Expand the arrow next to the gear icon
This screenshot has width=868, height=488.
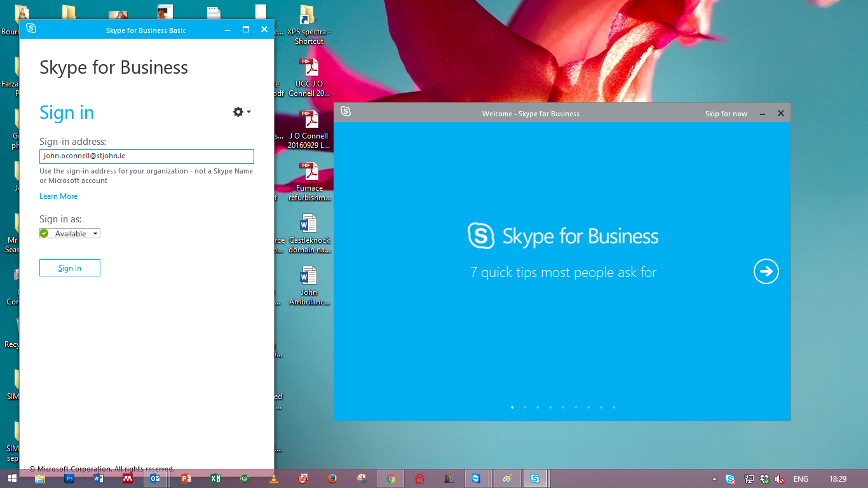coord(248,112)
